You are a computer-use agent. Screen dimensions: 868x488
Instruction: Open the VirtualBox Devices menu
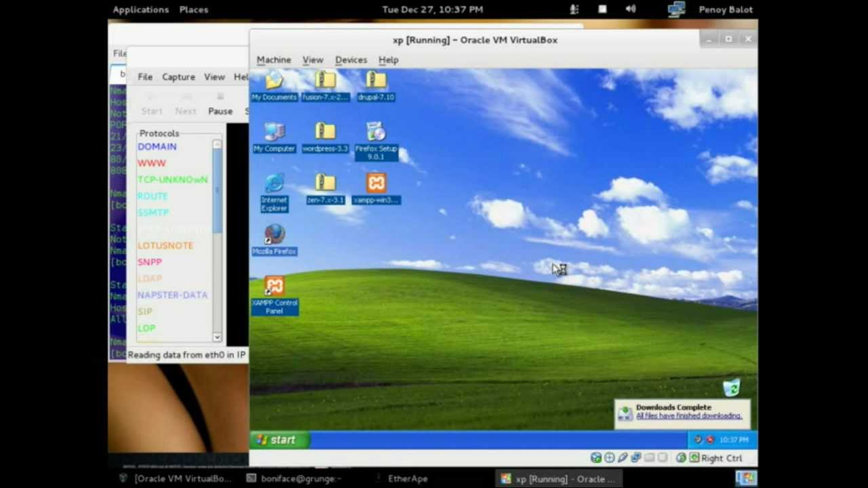pyautogui.click(x=351, y=60)
